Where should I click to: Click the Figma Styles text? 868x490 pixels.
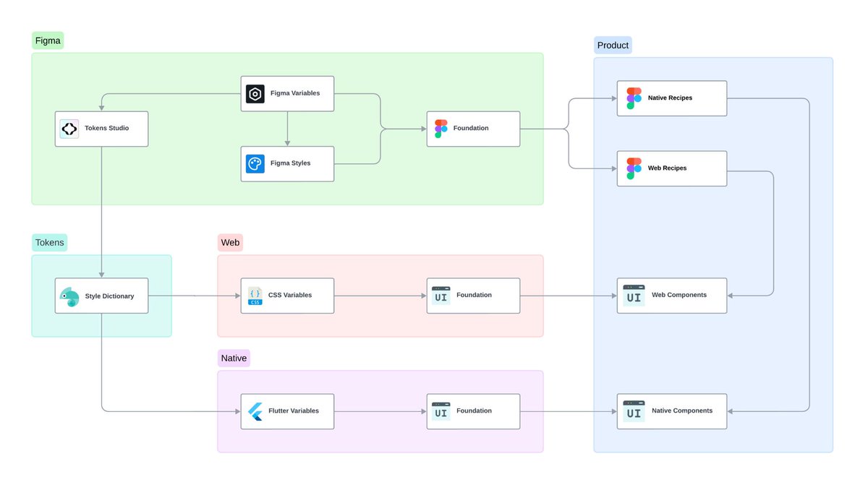pyautogui.click(x=291, y=163)
